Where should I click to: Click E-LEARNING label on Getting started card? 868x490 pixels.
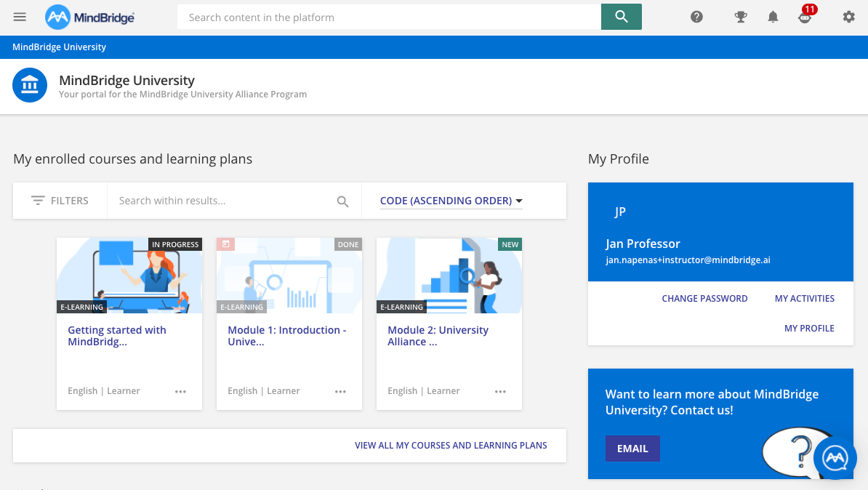81,307
